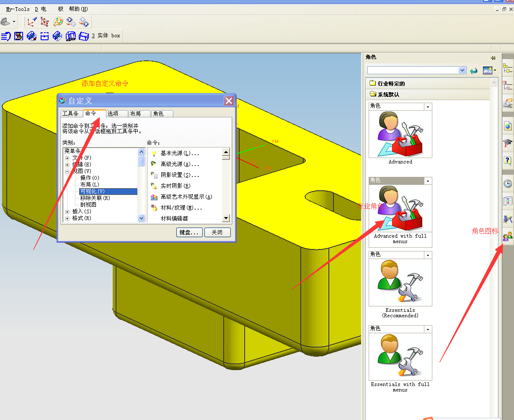The width and height of the screenshot is (514, 420).
Task: Open the globe Internet browser icon on the sidebar
Action: coord(508,126)
